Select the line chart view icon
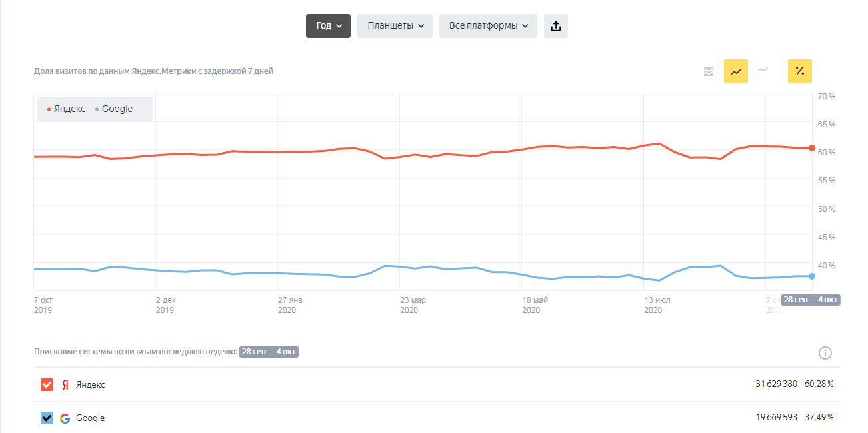This screenshot has height=433, width=868. point(736,71)
